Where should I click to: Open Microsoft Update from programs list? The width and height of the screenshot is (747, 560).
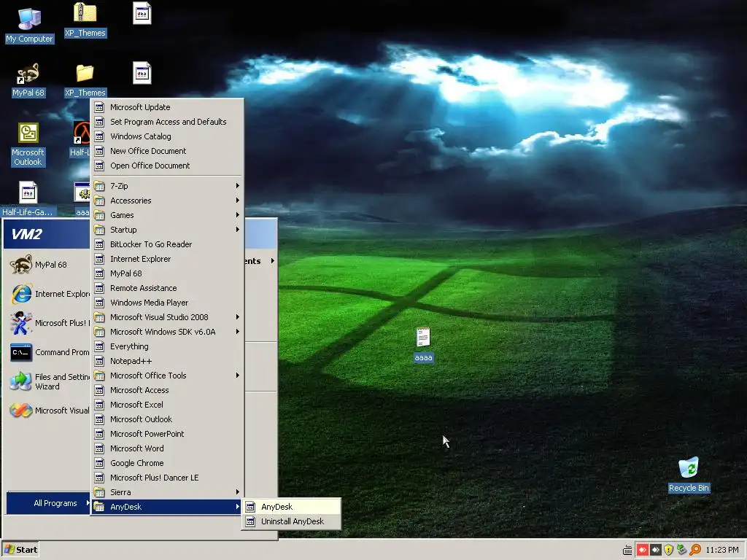[167, 107]
